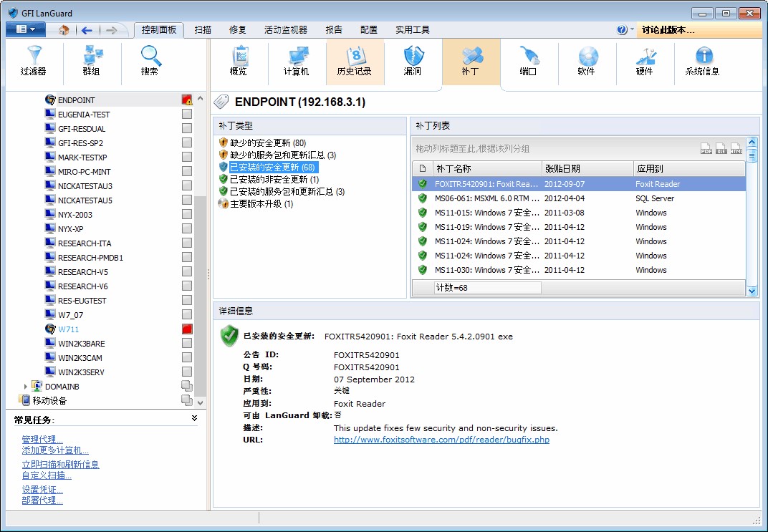Open the 概览 overview icon
The width and height of the screenshot is (768, 532).
[239, 55]
